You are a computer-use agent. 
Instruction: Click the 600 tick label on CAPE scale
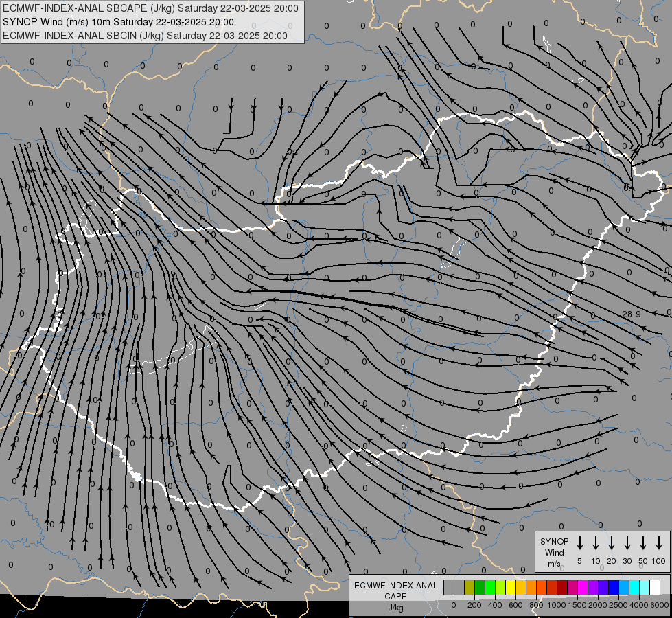click(x=515, y=605)
